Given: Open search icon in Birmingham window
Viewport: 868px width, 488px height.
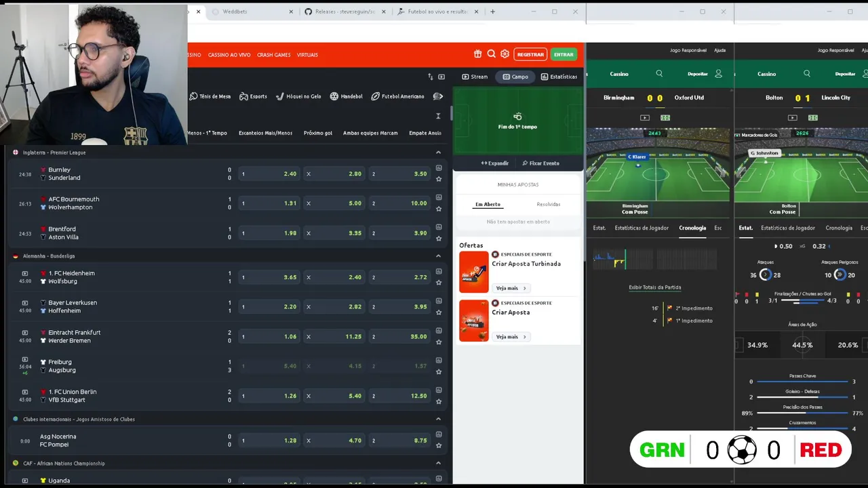Looking at the screenshot, I should pos(659,74).
